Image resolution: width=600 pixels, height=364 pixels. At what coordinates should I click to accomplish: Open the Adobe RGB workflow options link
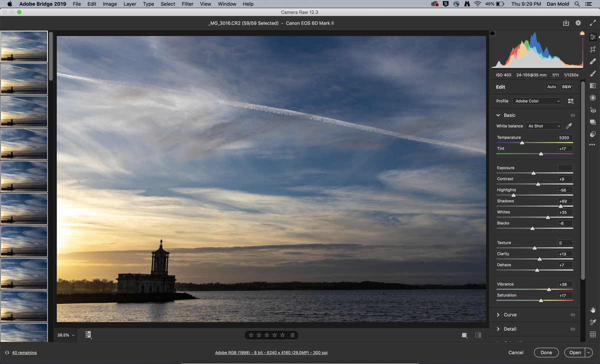tap(271, 353)
